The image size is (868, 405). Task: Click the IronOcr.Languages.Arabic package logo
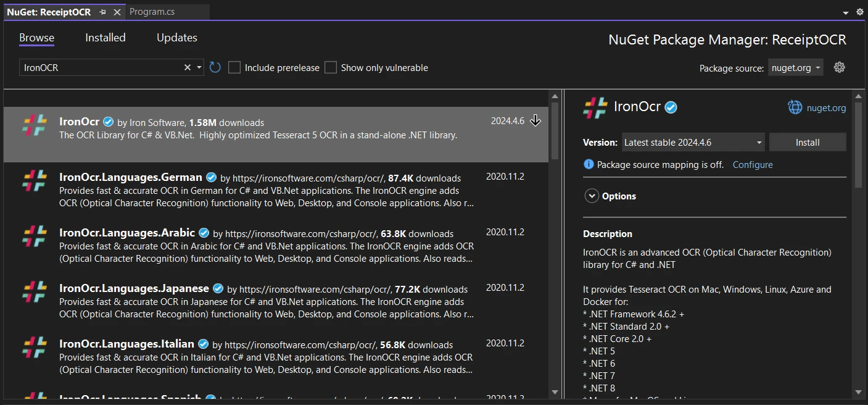35,236
